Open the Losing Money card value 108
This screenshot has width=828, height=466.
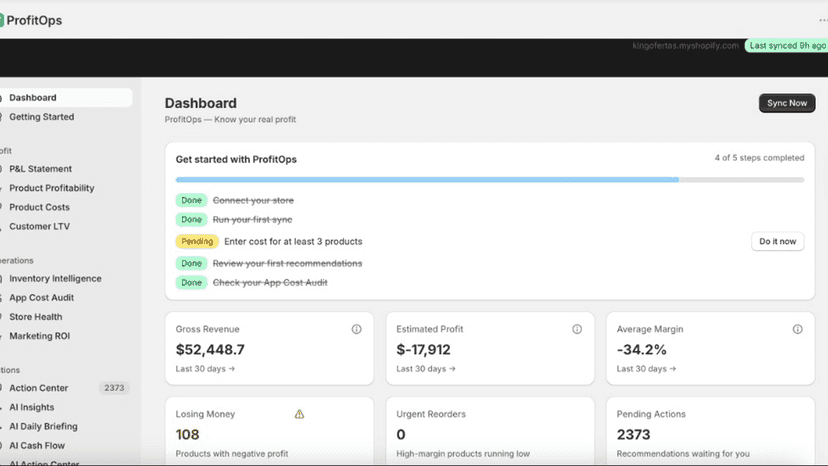coord(187,435)
